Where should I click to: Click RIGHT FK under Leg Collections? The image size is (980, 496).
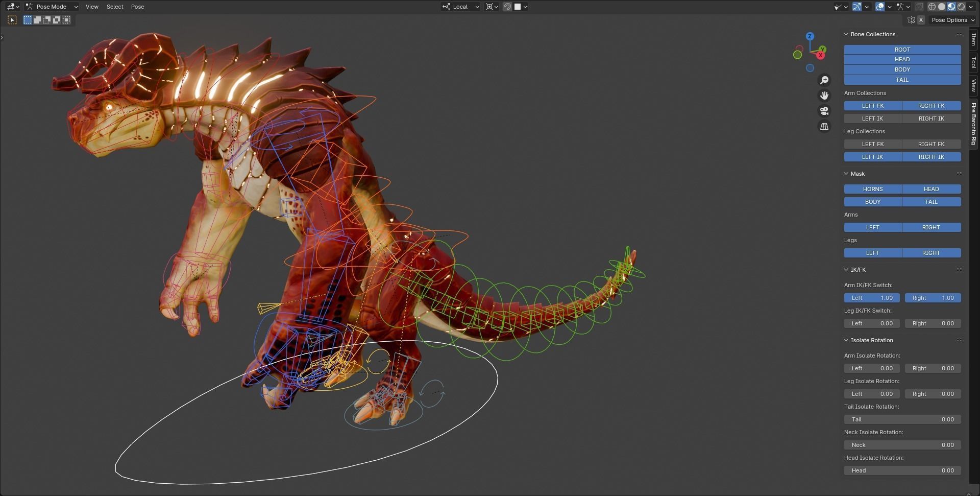point(932,144)
